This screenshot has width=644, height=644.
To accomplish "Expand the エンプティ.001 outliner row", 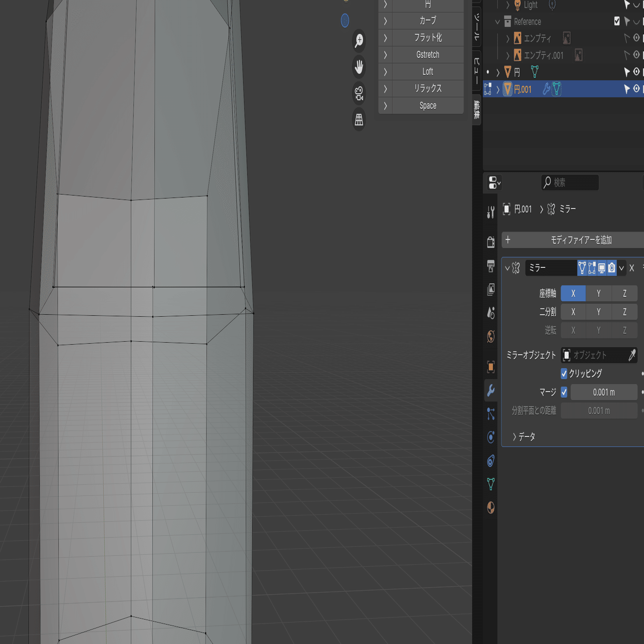I will (508, 55).
